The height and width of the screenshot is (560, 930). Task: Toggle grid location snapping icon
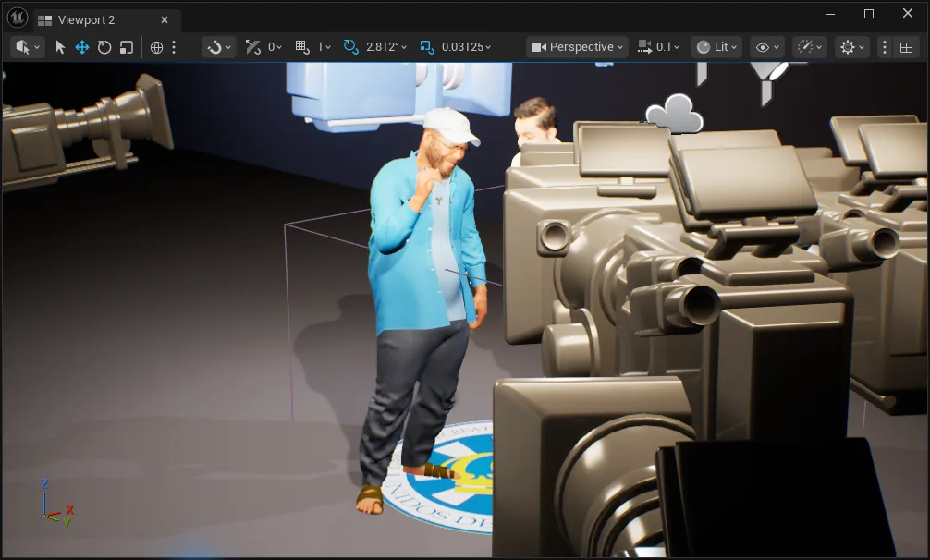[302, 47]
